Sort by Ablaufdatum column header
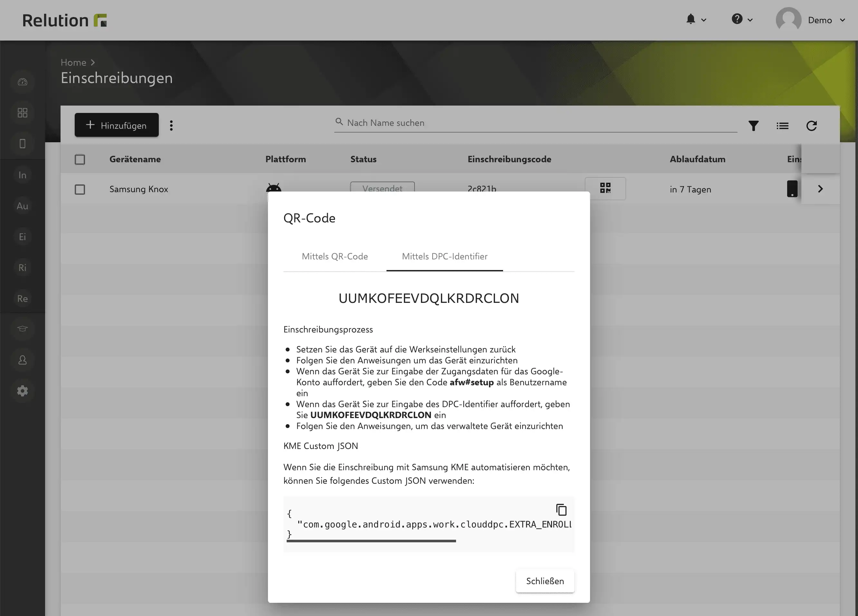 pyautogui.click(x=698, y=159)
